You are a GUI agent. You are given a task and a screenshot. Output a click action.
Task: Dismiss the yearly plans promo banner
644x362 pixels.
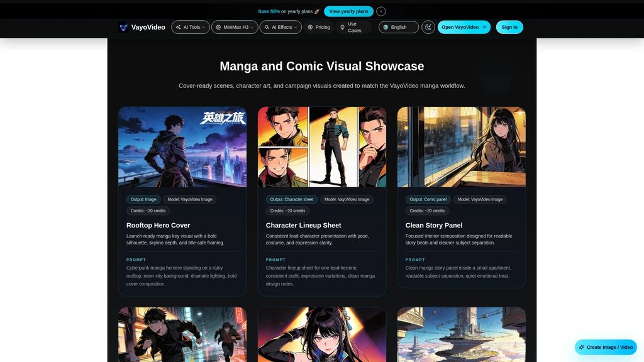[x=381, y=11]
